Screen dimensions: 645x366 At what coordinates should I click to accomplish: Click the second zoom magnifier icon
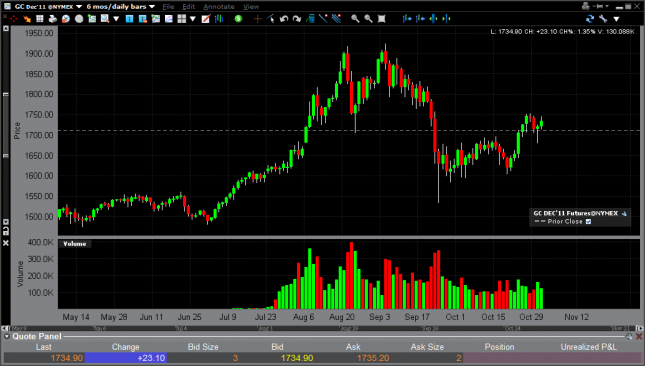pos(369,19)
